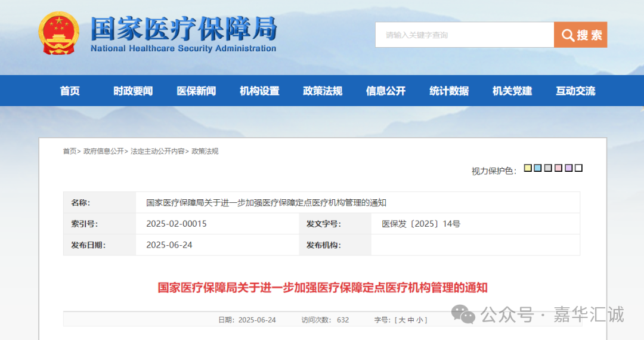The height and width of the screenshot is (340, 644).
Task: Click the 日期: 2025-06-24 line under headline
Action: pyautogui.click(x=247, y=320)
